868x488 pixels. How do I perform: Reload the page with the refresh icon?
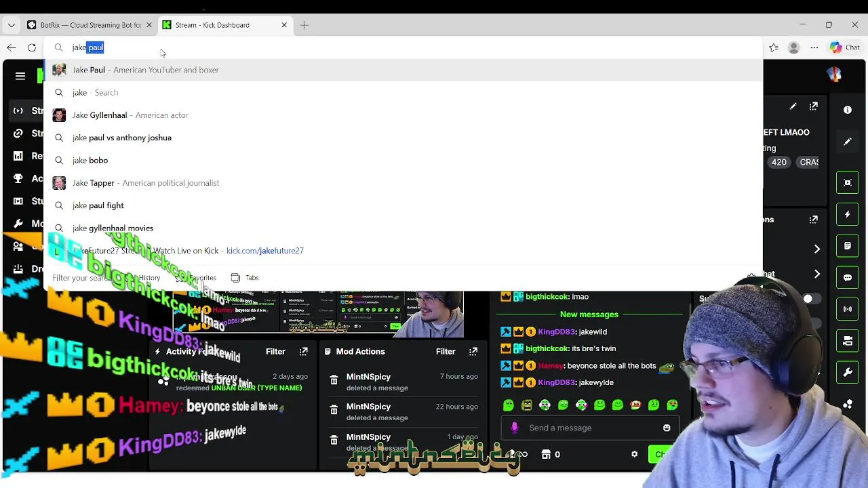point(32,47)
